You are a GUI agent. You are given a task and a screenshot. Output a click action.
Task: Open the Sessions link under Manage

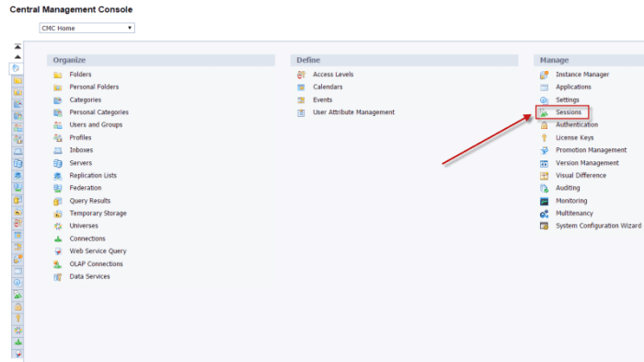pyautogui.click(x=569, y=112)
